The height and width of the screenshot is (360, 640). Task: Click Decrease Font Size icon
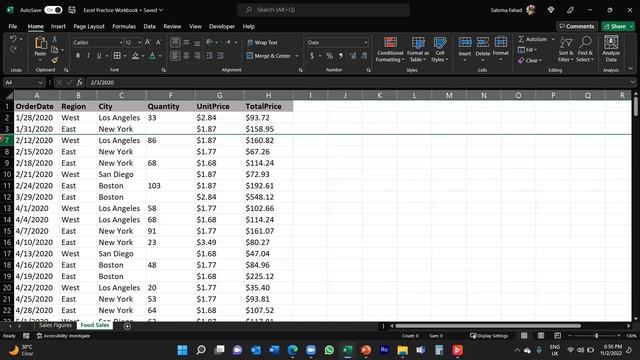[x=158, y=42]
